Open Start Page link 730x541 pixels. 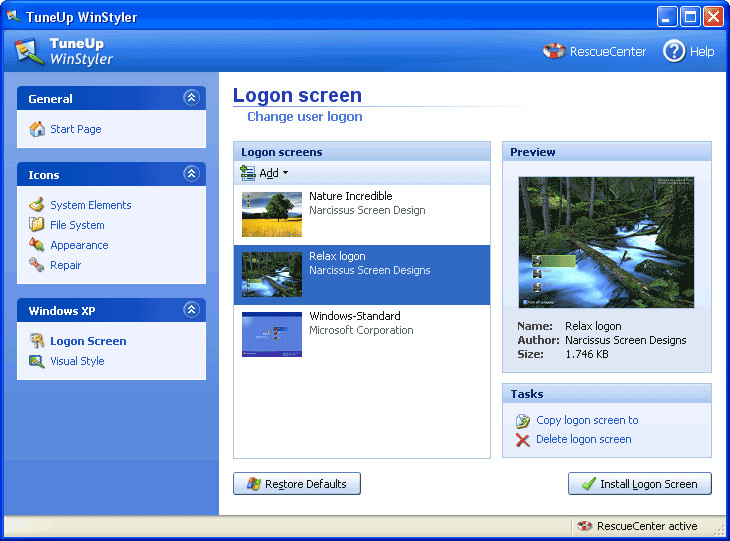pyautogui.click(x=75, y=129)
